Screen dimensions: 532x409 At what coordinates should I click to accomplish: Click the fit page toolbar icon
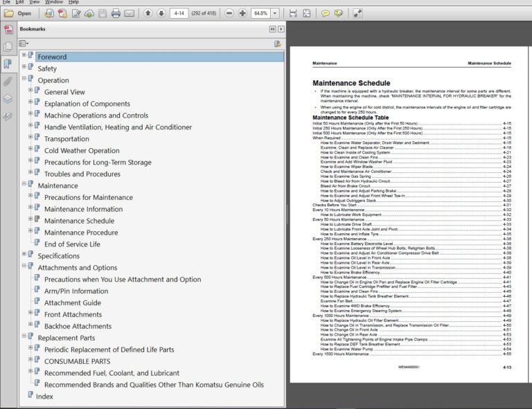click(x=307, y=14)
